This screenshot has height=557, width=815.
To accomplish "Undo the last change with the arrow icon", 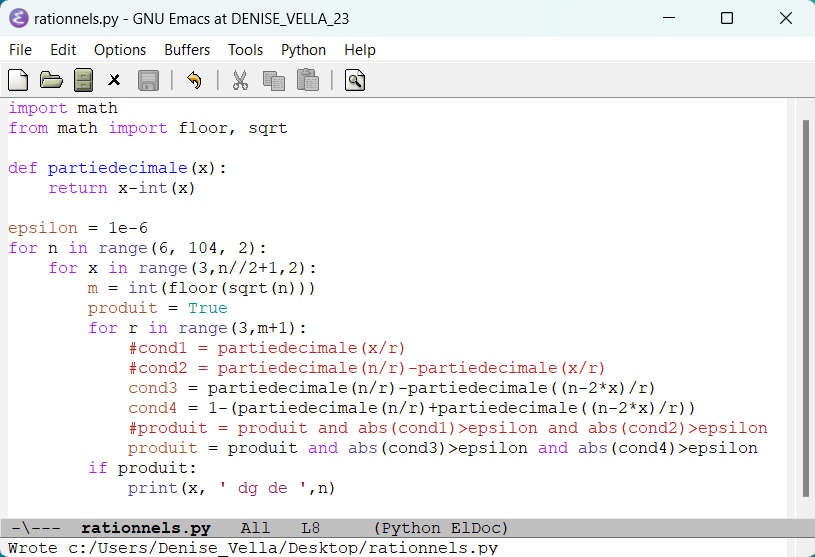I will 194,80.
